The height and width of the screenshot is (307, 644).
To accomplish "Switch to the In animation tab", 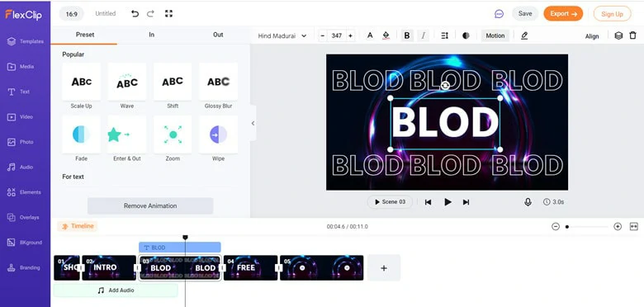I will click(x=152, y=35).
